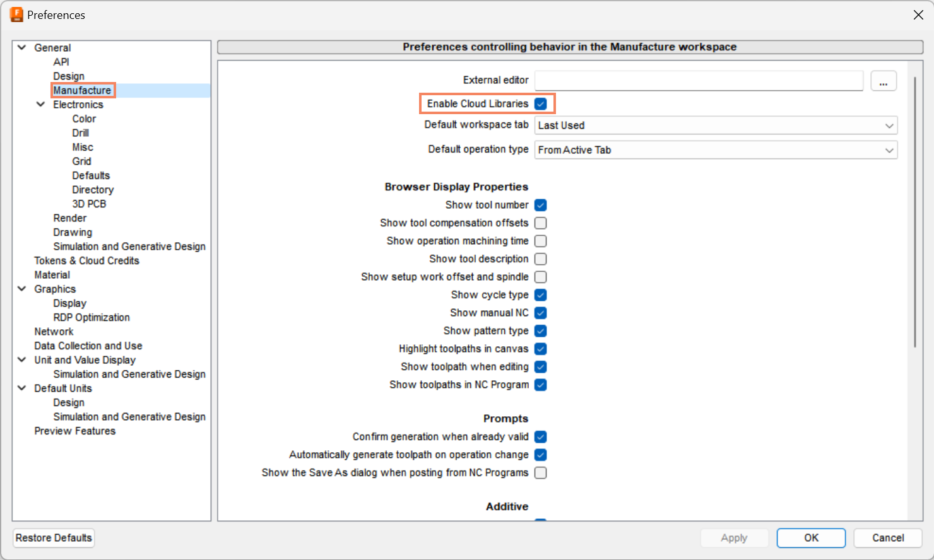The width and height of the screenshot is (934, 560).
Task: Uncheck Automatically generate toolpath on operation change
Action: (541, 455)
